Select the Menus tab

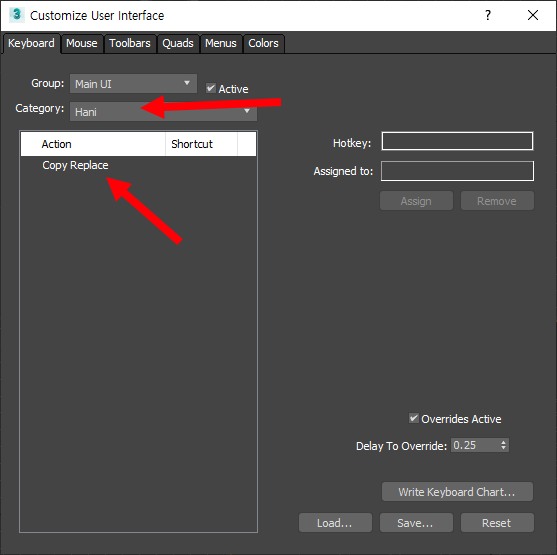click(x=221, y=43)
